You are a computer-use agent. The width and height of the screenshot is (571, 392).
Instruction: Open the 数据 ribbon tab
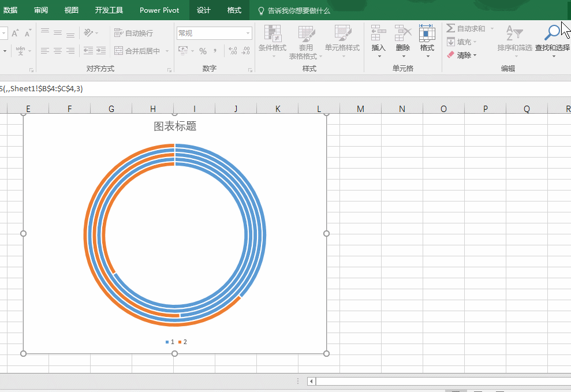[x=10, y=10]
